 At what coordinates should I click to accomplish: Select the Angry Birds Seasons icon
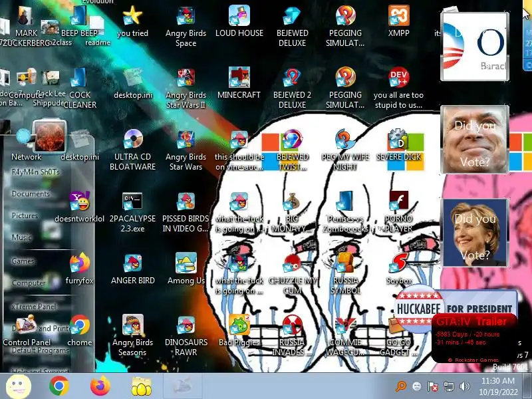[132, 325]
